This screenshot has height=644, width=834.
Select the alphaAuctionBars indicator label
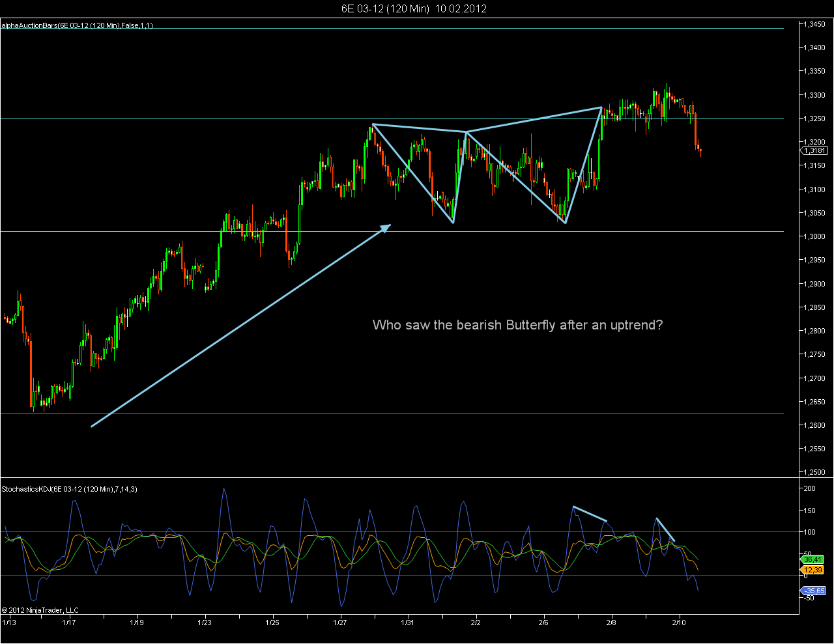77,26
